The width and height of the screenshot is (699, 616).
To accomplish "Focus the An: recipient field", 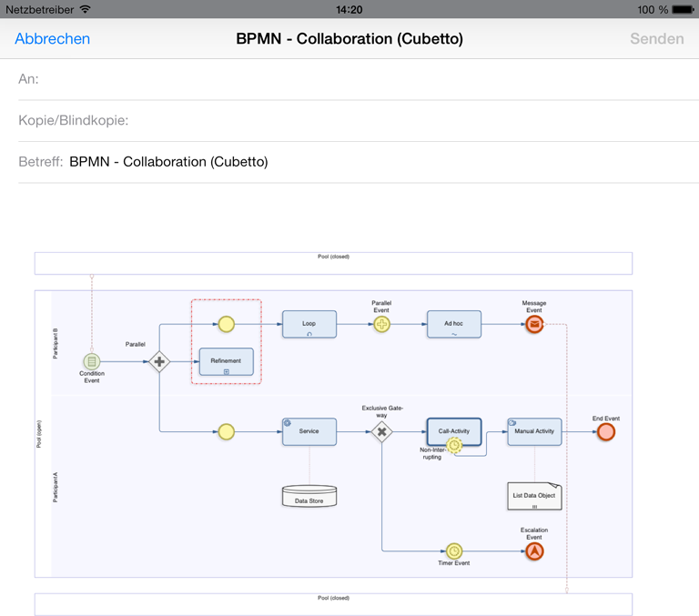I will coord(359,79).
